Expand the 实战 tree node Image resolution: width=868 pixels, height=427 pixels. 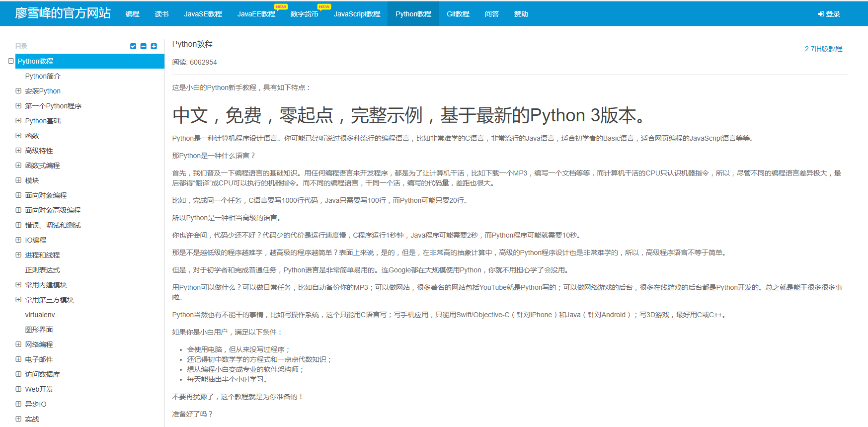[x=18, y=419]
